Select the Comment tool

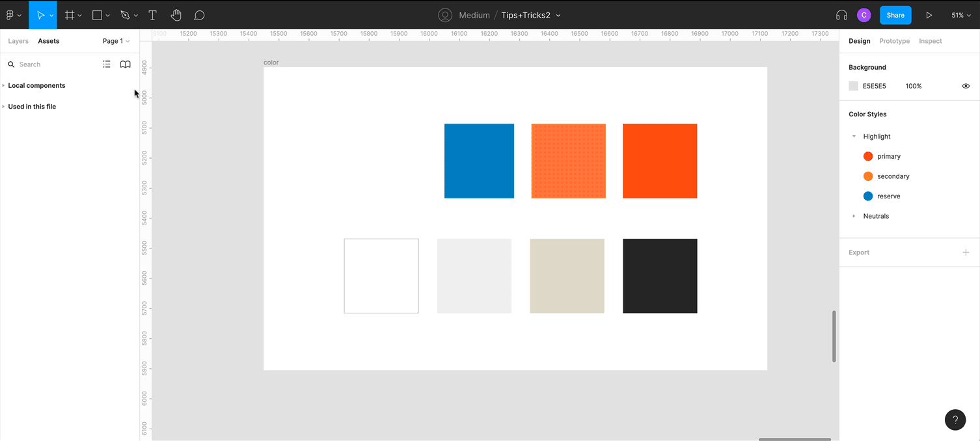pos(199,15)
